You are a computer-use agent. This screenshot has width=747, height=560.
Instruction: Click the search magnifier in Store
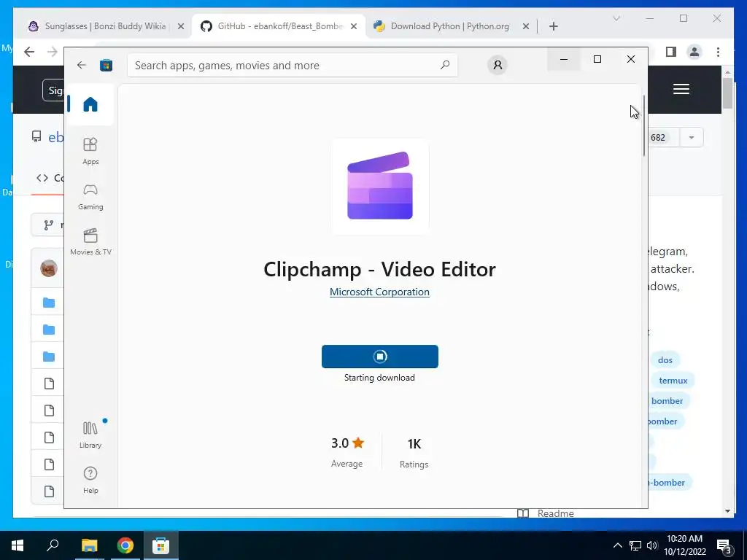pos(445,65)
